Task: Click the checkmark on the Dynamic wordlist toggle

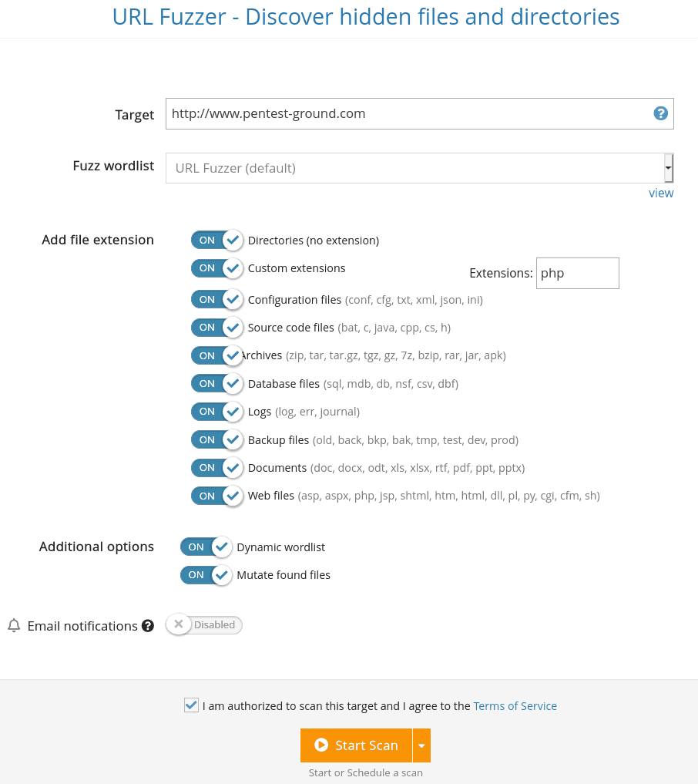Action: click(x=220, y=547)
